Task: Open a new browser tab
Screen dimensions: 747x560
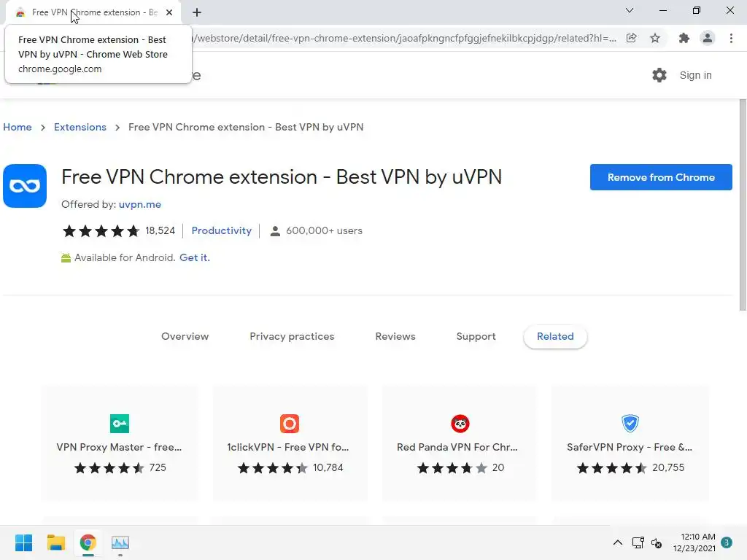Action: point(197,12)
